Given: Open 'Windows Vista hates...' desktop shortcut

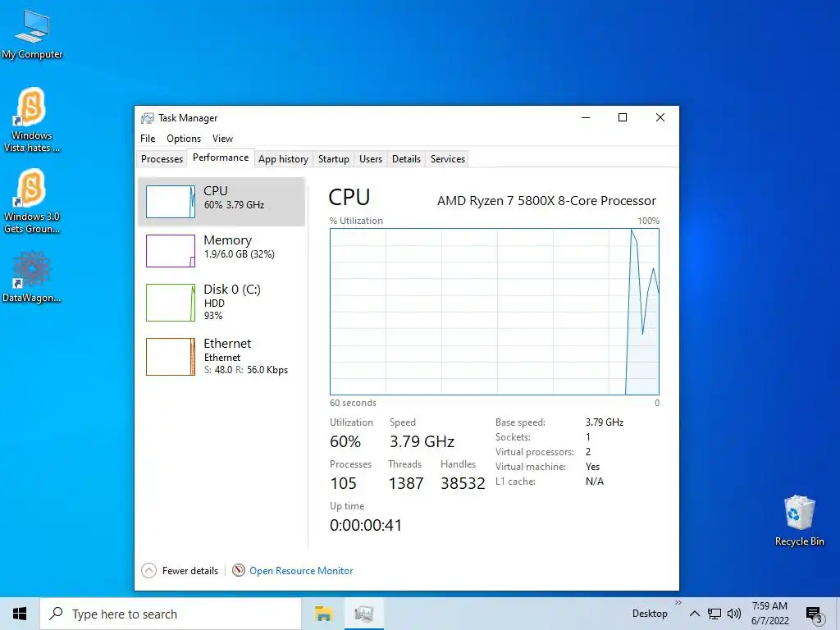Looking at the screenshot, I should click(x=32, y=120).
